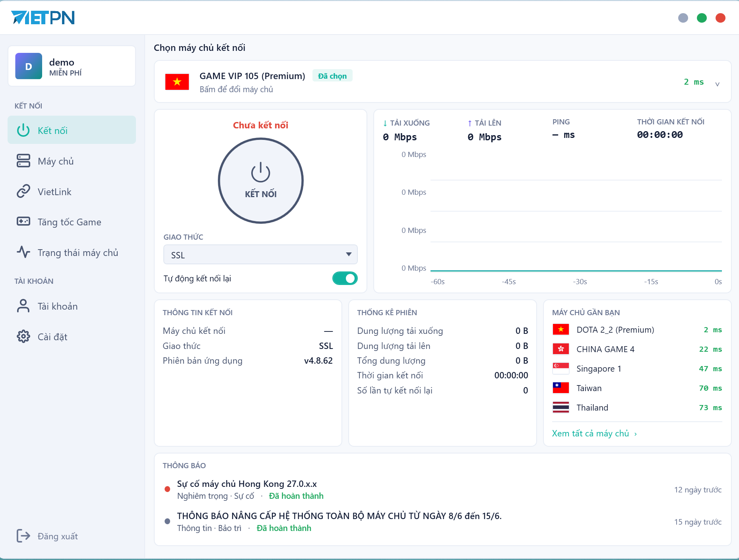
Task: Open the Máy chủ server list icon
Action: tap(23, 161)
